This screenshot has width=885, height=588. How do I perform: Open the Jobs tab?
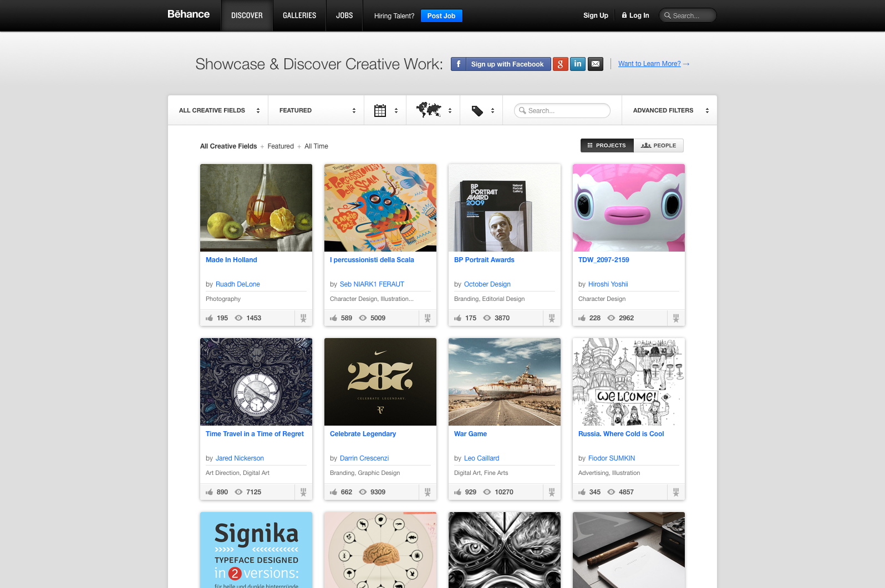coord(344,16)
